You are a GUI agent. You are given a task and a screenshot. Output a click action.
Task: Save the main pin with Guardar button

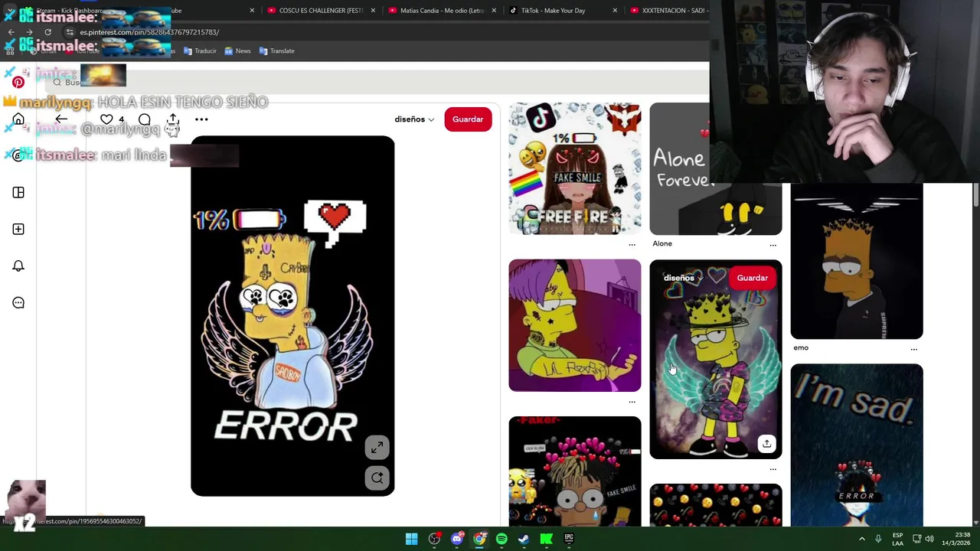[468, 119]
